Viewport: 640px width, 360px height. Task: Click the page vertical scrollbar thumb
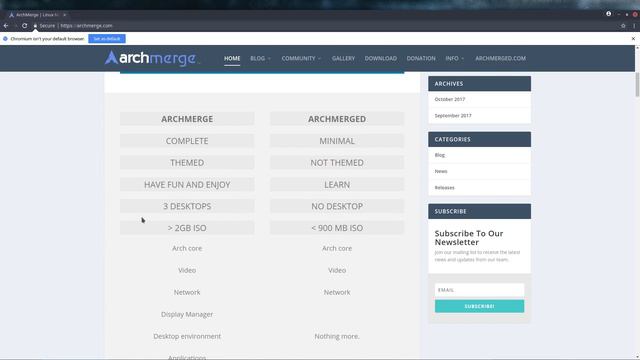pyautogui.click(x=637, y=84)
